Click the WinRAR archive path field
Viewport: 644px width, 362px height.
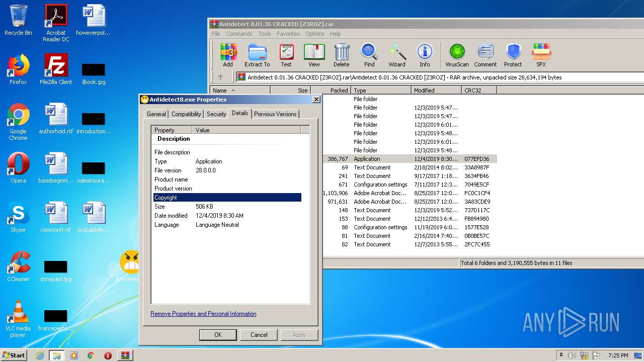coord(440,77)
